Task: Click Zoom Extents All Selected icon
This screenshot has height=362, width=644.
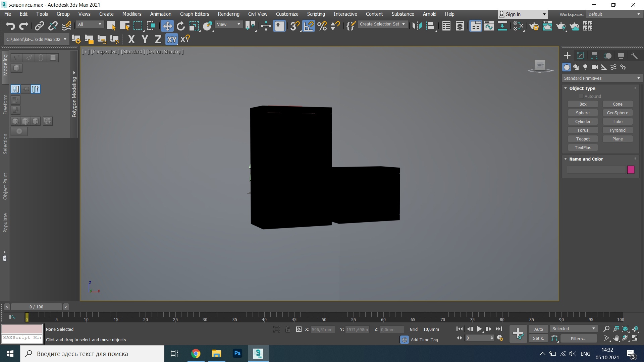Action: (x=635, y=329)
